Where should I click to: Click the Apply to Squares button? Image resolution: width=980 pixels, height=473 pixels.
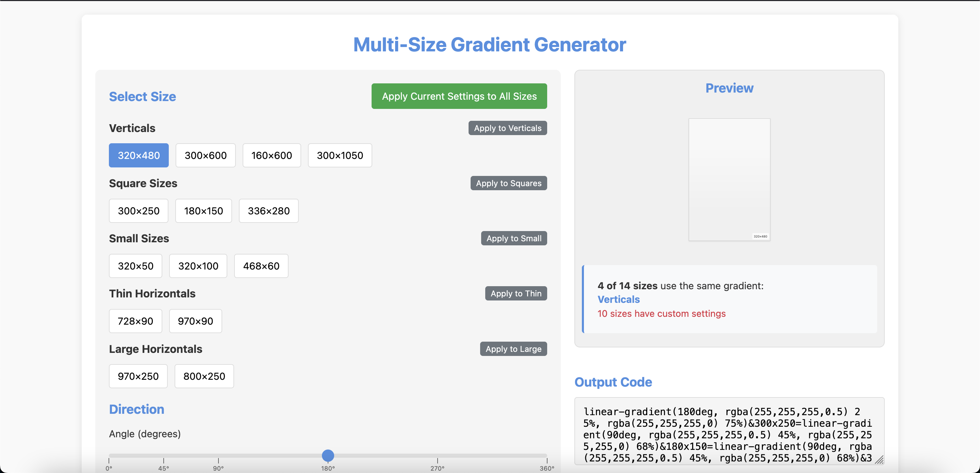pyautogui.click(x=509, y=183)
